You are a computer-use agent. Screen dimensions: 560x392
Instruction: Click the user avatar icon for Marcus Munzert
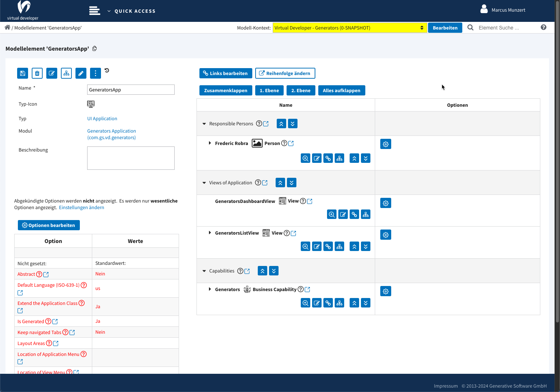pos(484,9)
